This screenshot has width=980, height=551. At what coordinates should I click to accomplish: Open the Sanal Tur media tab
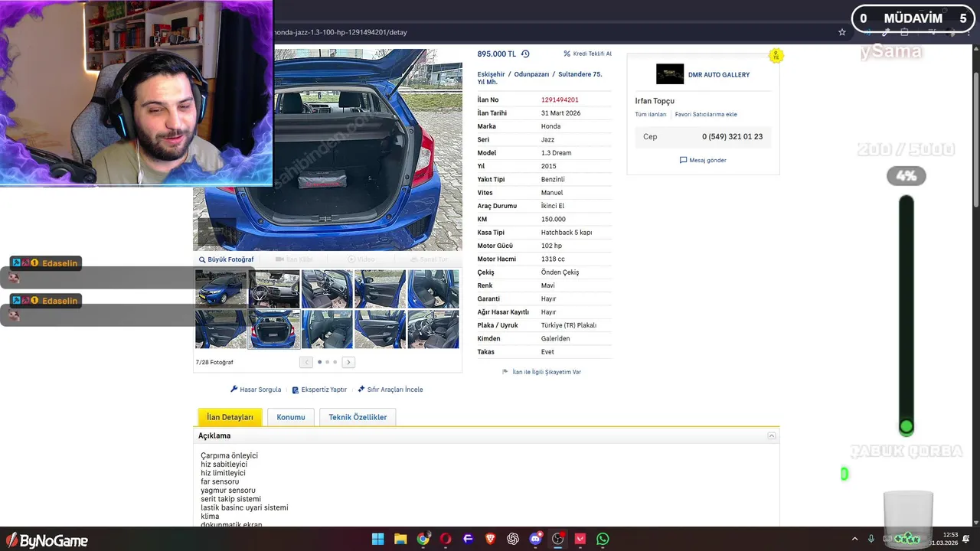click(x=429, y=259)
